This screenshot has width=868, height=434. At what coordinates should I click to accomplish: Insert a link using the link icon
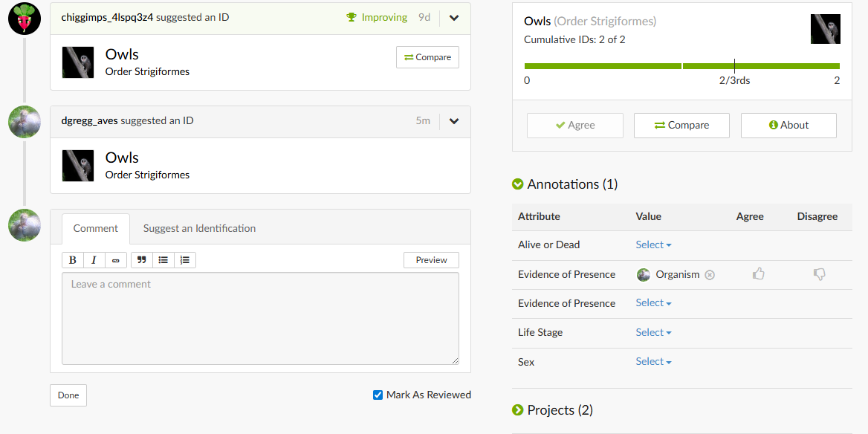pos(115,260)
